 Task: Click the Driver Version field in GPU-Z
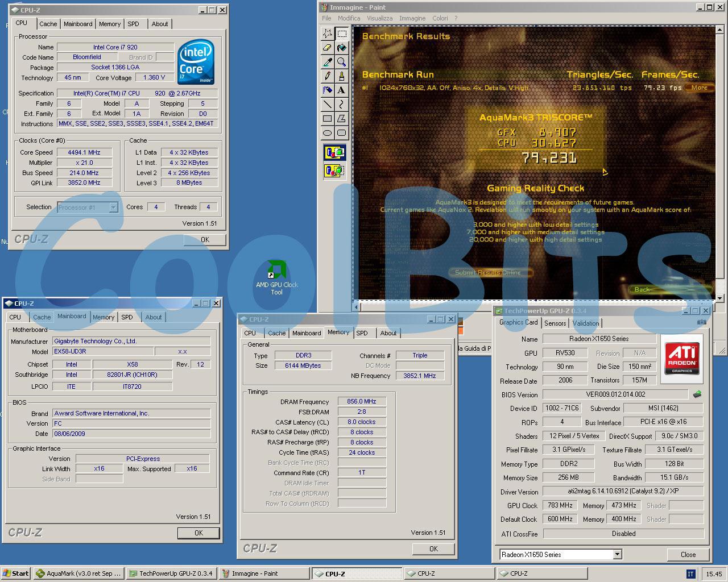click(x=623, y=491)
